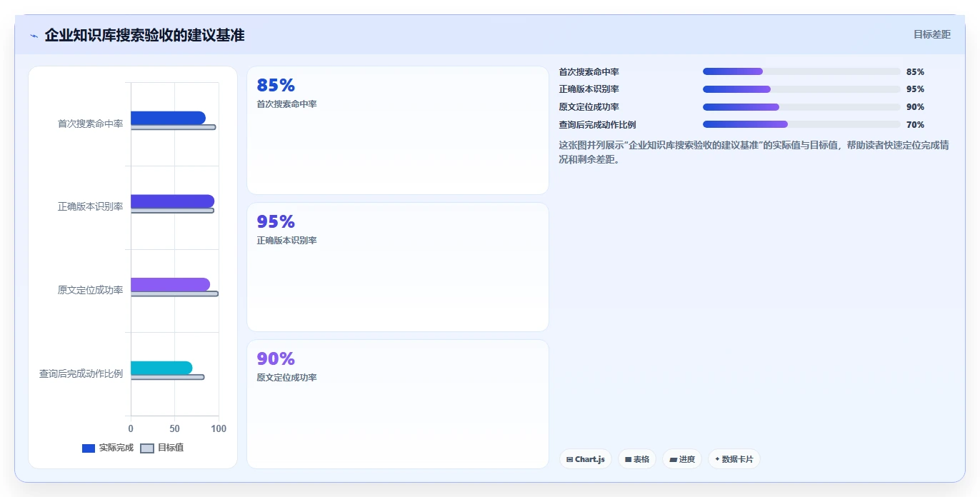Image resolution: width=980 pixels, height=497 pixels.
Task: Click the 查询后完成动作比例 gray target bar
Action: tap(167, 377)
